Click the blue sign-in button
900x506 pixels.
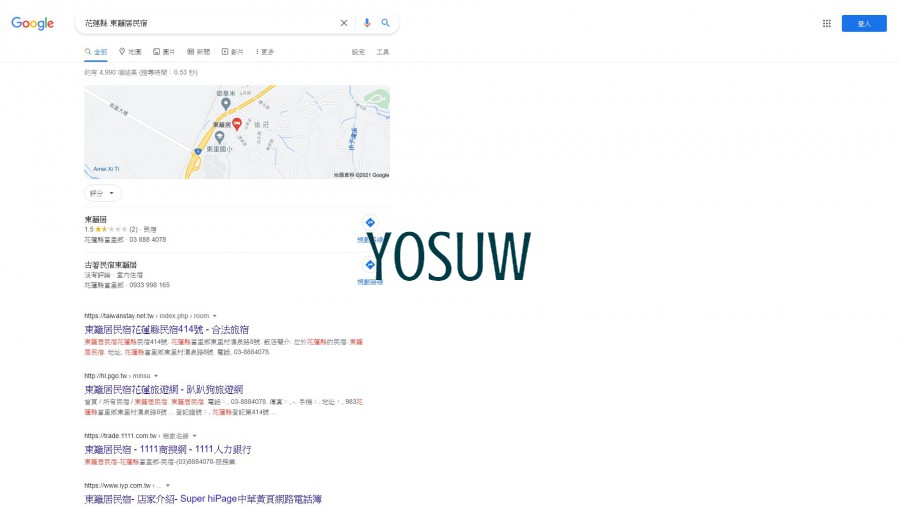click(x=864, y=24)
